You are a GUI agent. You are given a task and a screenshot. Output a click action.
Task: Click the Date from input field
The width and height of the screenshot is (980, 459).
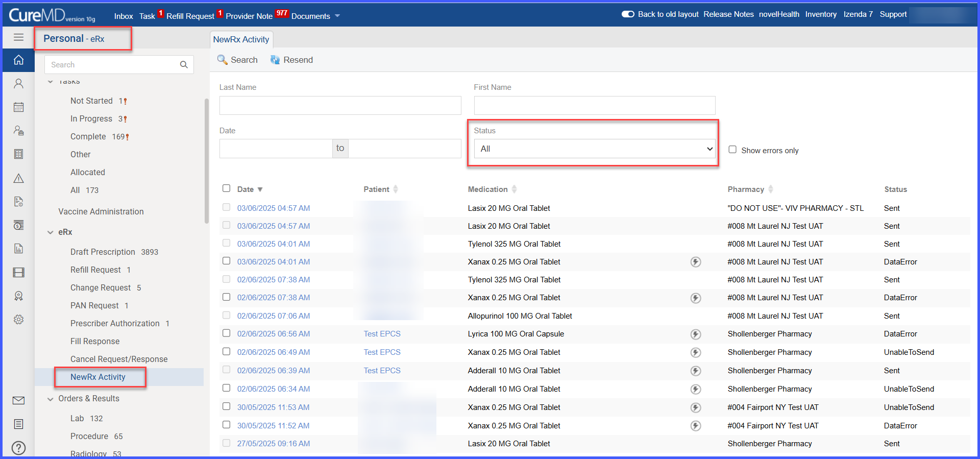pos(276,149)
